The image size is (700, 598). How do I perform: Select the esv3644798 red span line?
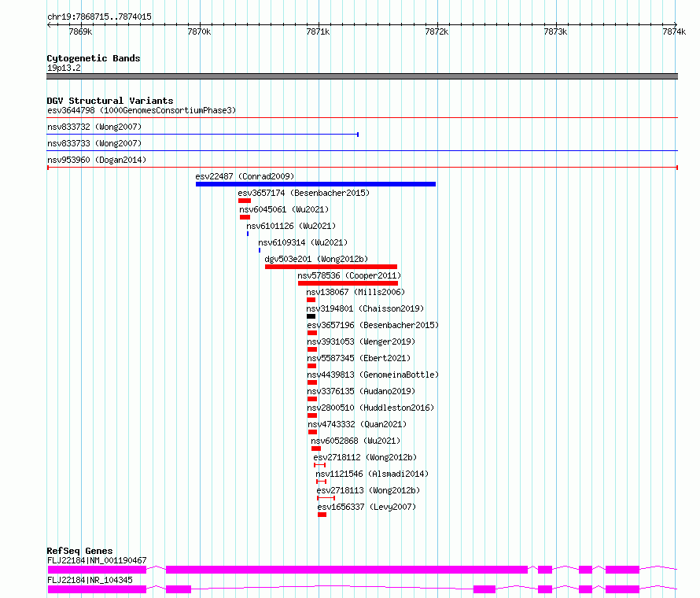coord(362,118)
